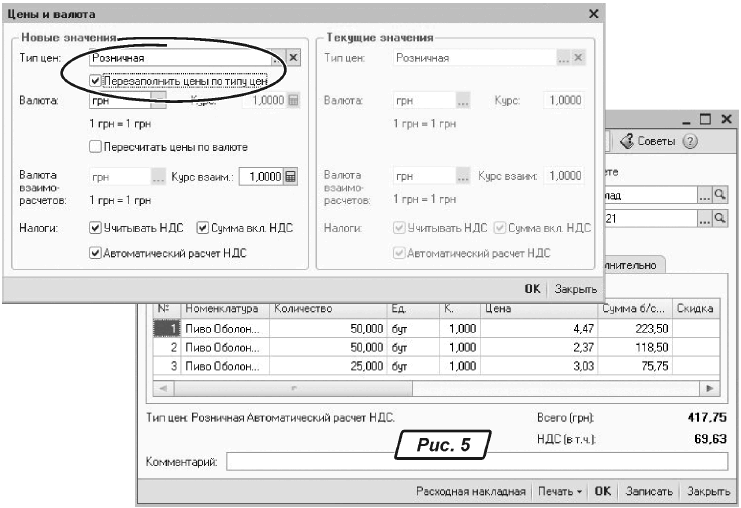Toggle Перезаполнить цены по типу цен checkbox
The width and height of the screenshot is (741, 508).
click(x=96, y=80)
